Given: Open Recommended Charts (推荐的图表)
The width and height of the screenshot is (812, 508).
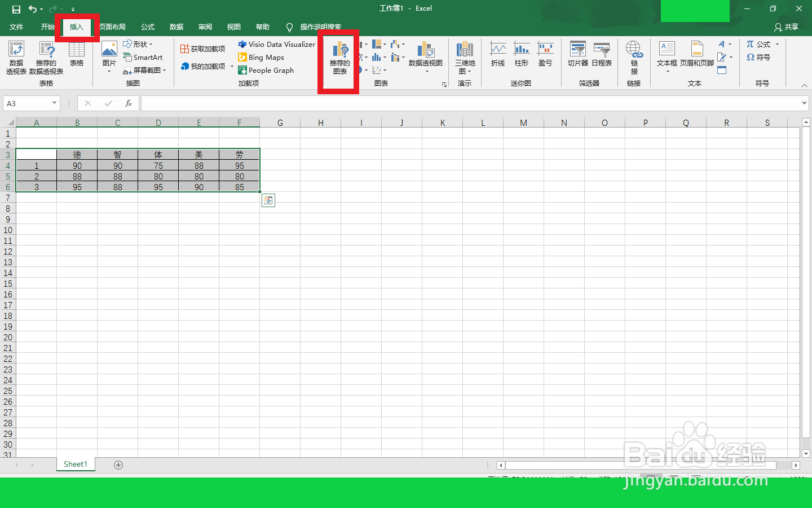Looking at the screenshot, I should point(340,58).
